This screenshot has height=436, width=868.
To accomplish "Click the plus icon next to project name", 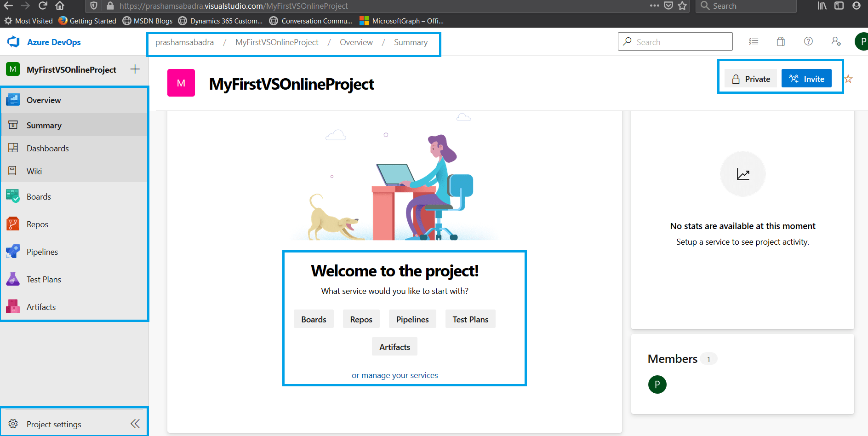I will (135, 69).
